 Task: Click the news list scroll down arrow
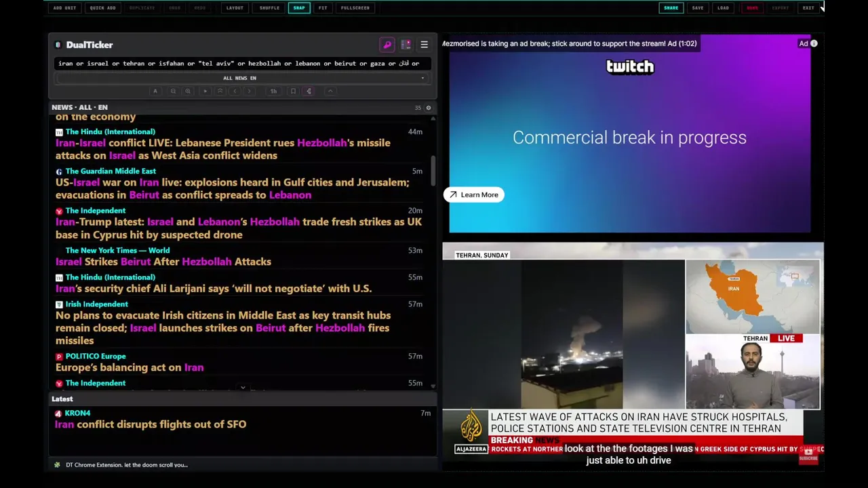[x=433, y=386]
